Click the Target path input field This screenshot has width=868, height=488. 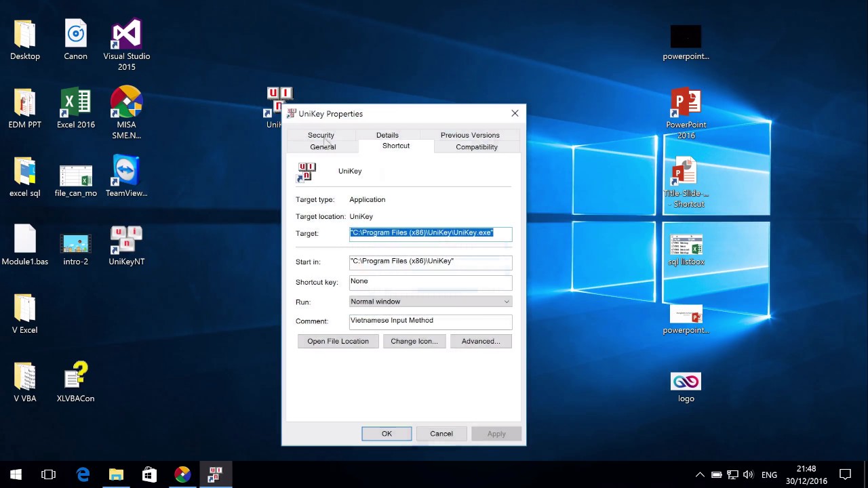(431, 233)
